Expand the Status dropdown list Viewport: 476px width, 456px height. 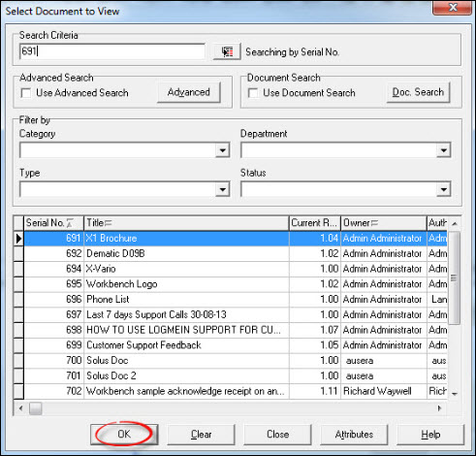click(x=443, y=189)
